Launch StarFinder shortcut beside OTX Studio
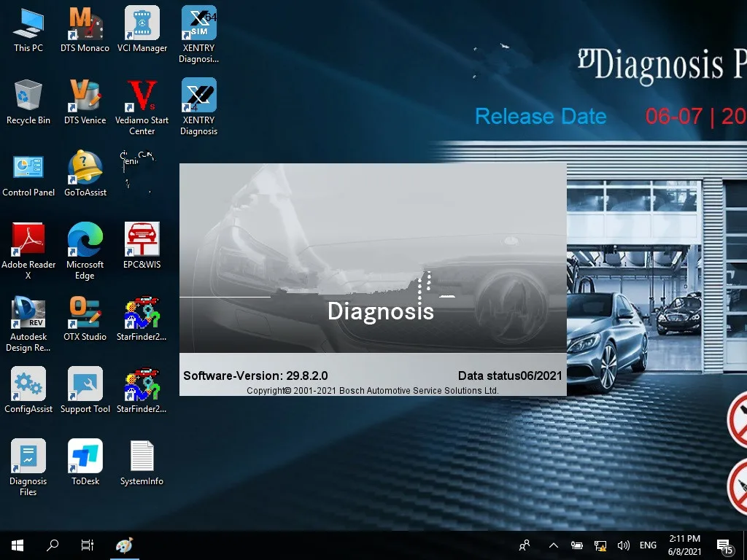The width and height of the screenshot is (747, 560). click(x=142, y=319)
